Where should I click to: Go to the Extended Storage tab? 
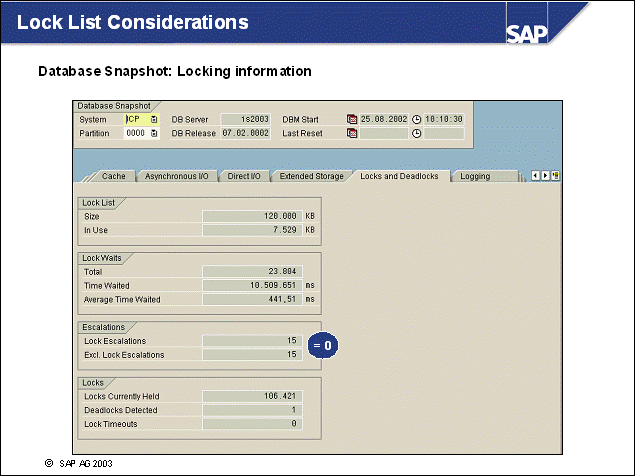point(310,176)
